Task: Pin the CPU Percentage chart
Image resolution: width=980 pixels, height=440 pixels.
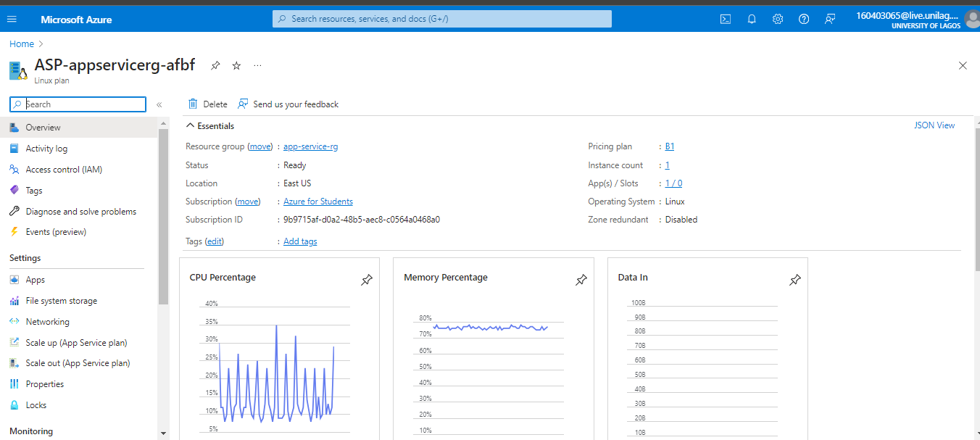Action: [x=367, y=280]
